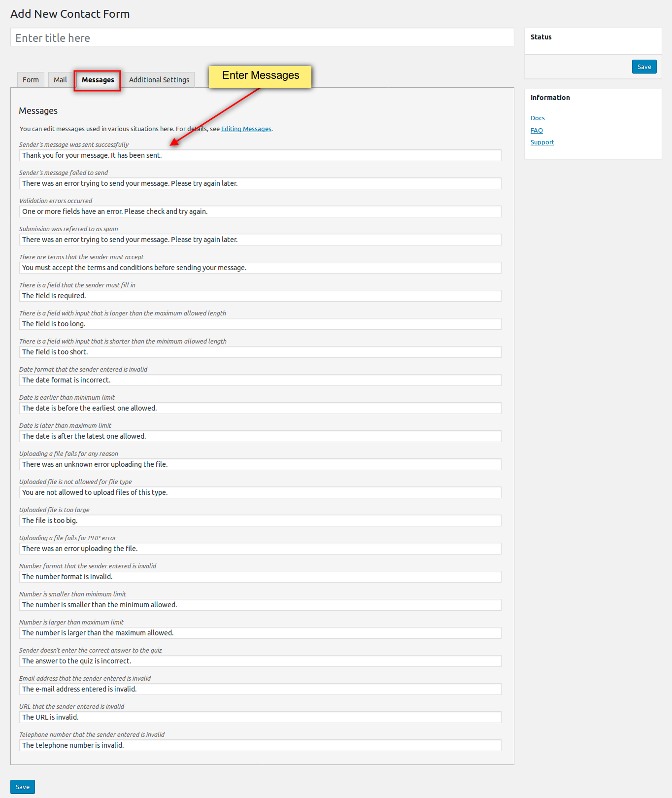
Task: Visit the Support link
Action: [x=542, y=142]
